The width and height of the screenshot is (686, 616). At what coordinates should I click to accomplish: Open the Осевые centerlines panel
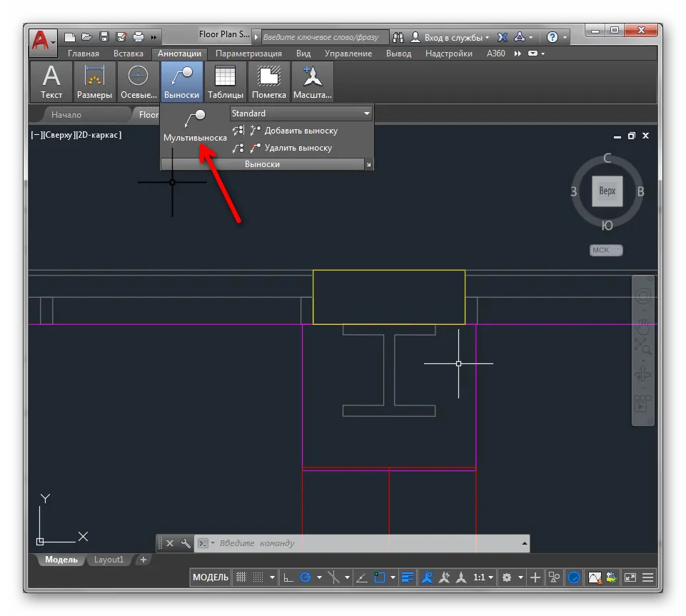138,81
